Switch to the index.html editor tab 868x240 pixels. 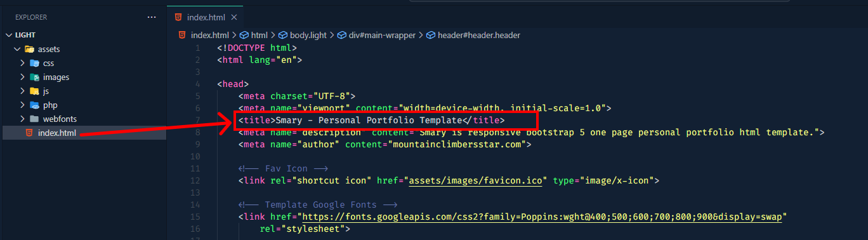coord(205,17)
